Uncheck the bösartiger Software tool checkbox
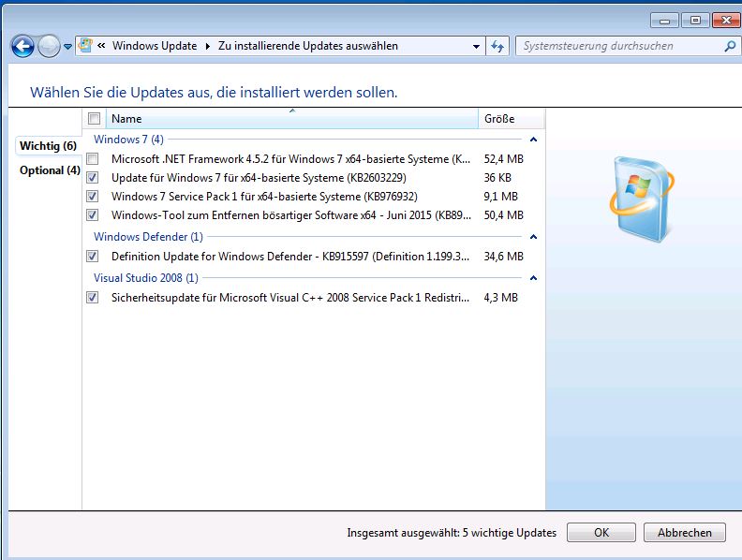The height and width of the screenshot is (560, 742). click(x=93, y=215)
